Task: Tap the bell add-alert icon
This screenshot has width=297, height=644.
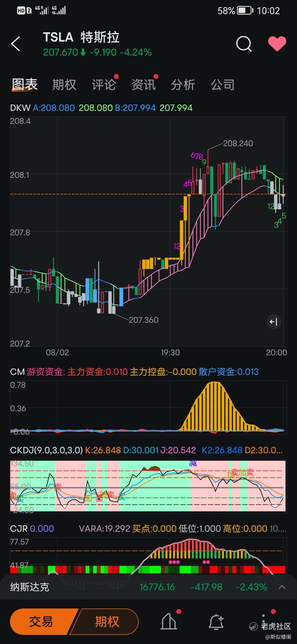Action: pyautogui.click(x=216, y=622)
